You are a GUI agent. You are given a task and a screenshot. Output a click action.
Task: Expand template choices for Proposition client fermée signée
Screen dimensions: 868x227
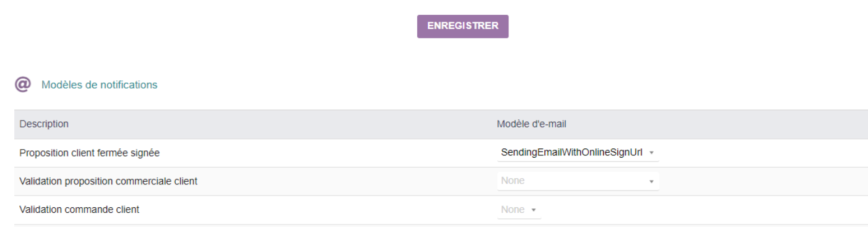click(578, 153)
